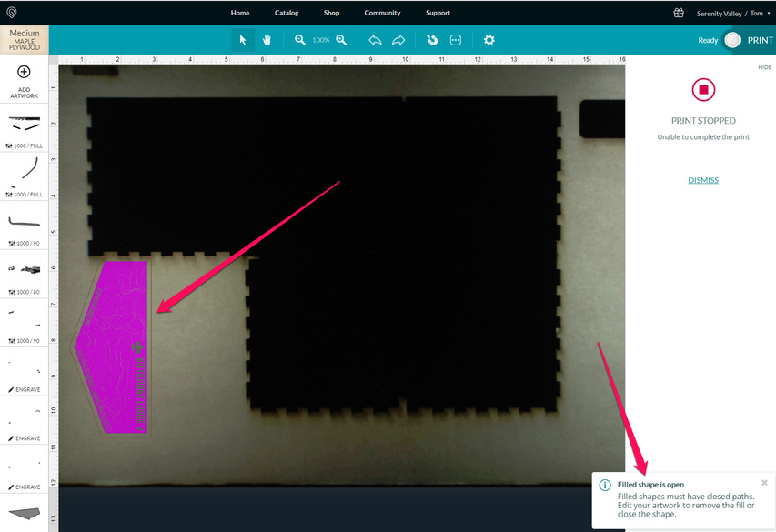Click the zoom out magnifier
Image resolution: width=776 pixels, height=532 pixels.
pos(300,40)
